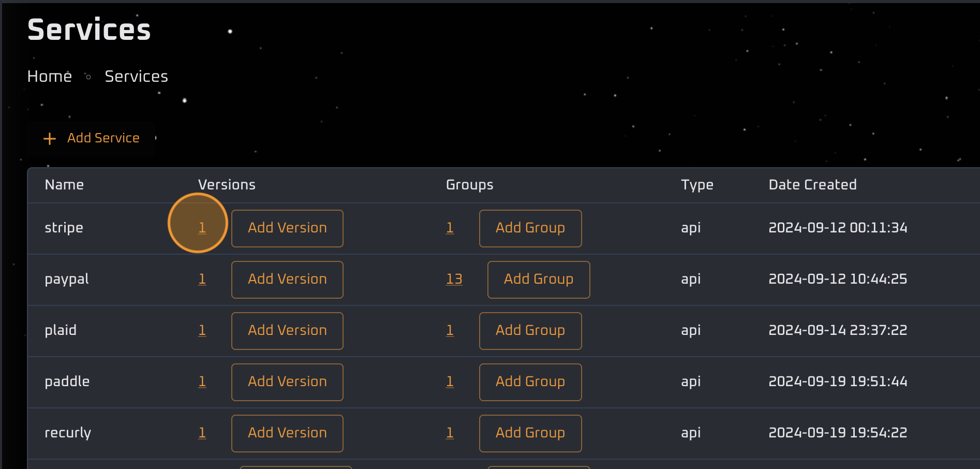Add a version to recurly

coord(287,433)
